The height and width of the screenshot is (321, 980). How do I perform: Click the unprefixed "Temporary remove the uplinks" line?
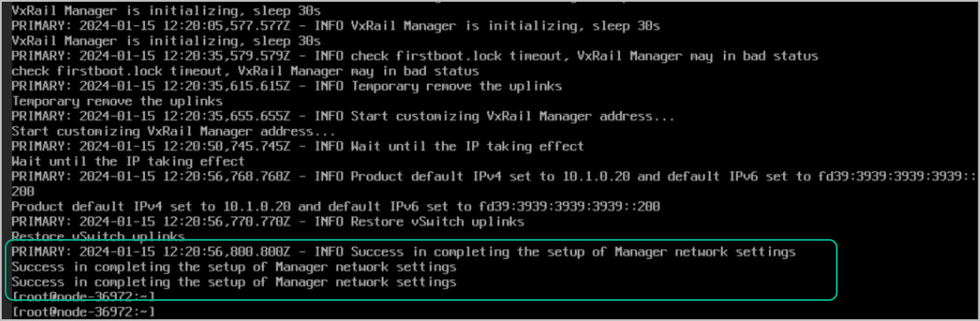[117, 101]
